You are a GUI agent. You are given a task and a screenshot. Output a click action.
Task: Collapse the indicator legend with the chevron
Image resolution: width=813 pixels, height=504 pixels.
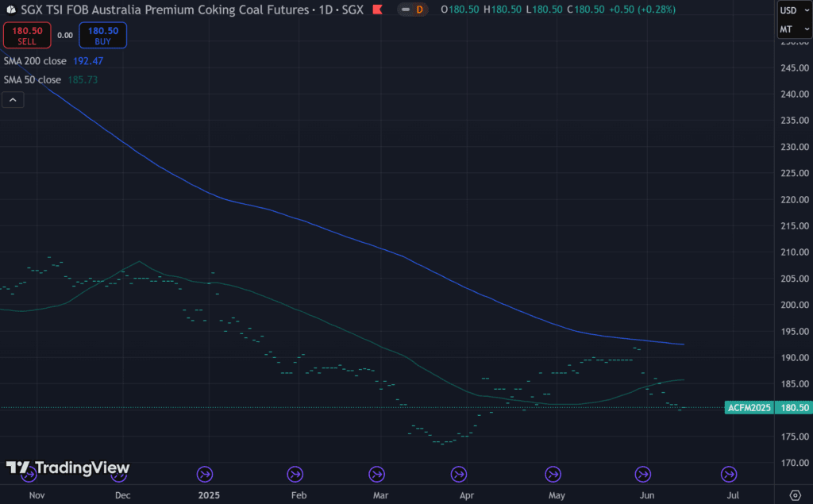click(x=13, y=99)
